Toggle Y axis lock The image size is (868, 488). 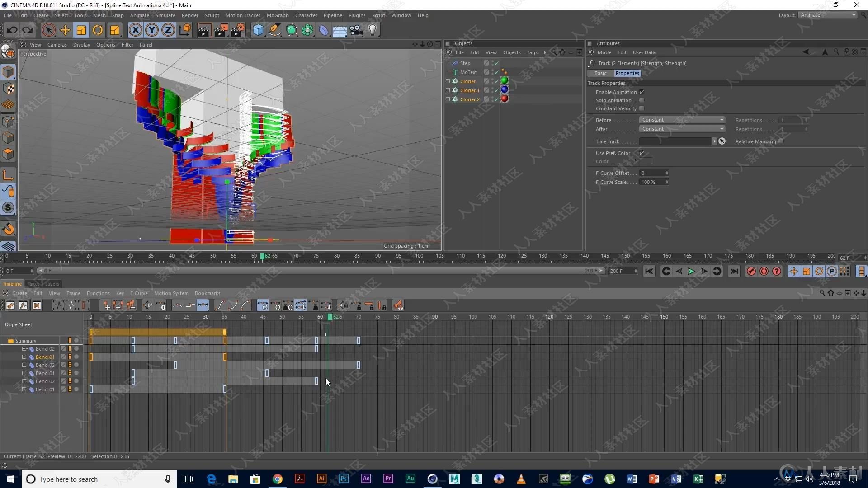152,30
